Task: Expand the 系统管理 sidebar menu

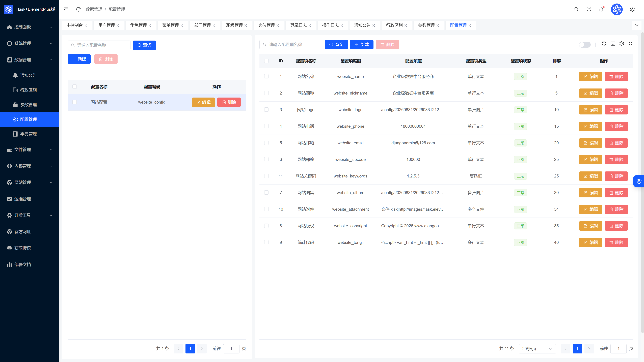Action: click(x=30, y=43)
